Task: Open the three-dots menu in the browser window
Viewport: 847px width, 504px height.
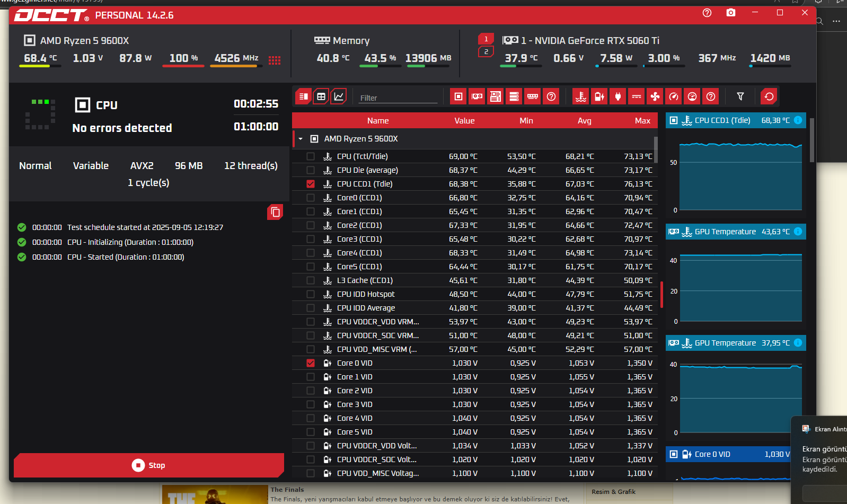Action: [836, 21]
